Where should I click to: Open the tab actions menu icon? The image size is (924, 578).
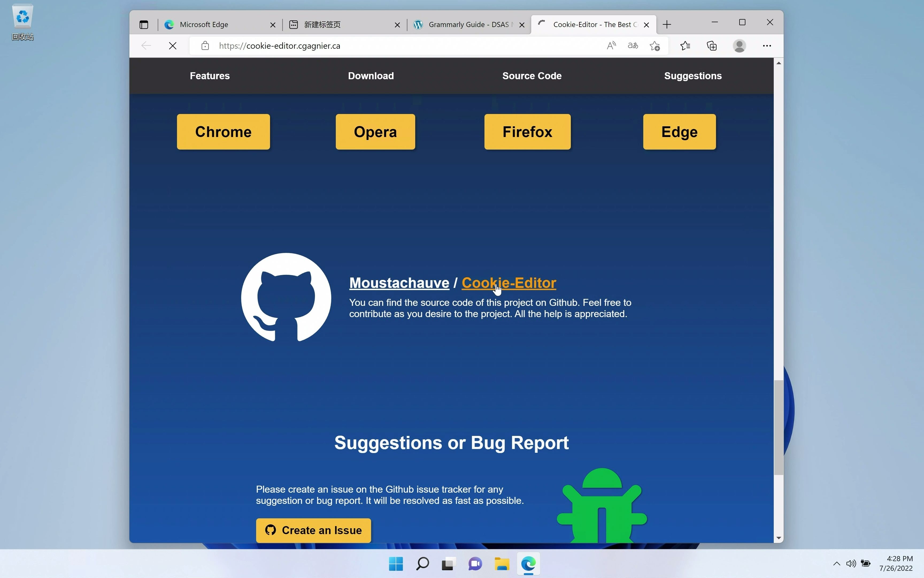pos(144,25)
